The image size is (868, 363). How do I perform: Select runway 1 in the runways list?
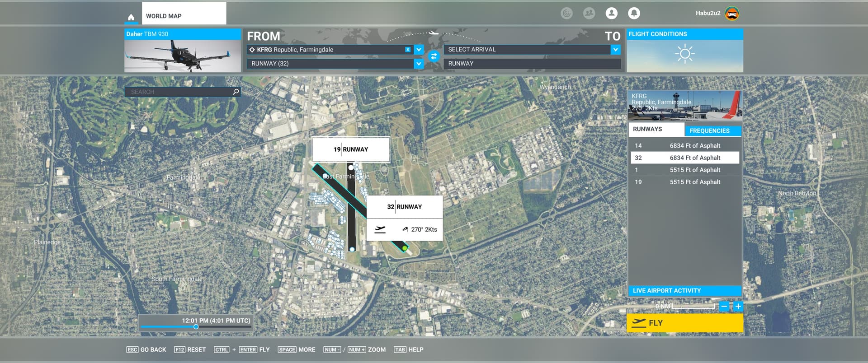pos(684,170)
